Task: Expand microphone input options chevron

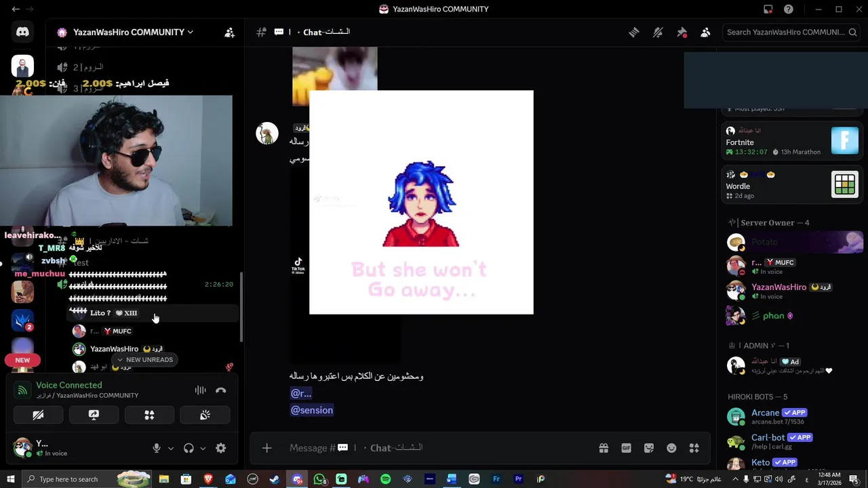Action: tap(171, 448)
